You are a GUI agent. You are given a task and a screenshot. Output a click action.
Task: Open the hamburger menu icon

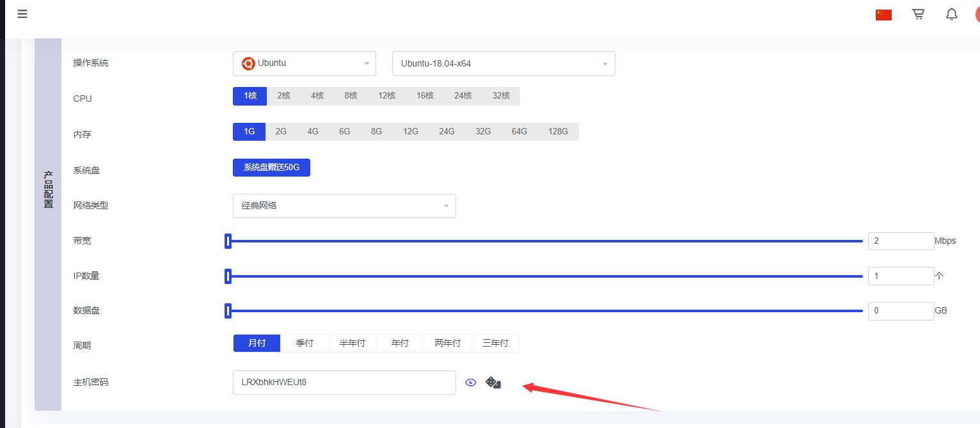tap(22, 14)
